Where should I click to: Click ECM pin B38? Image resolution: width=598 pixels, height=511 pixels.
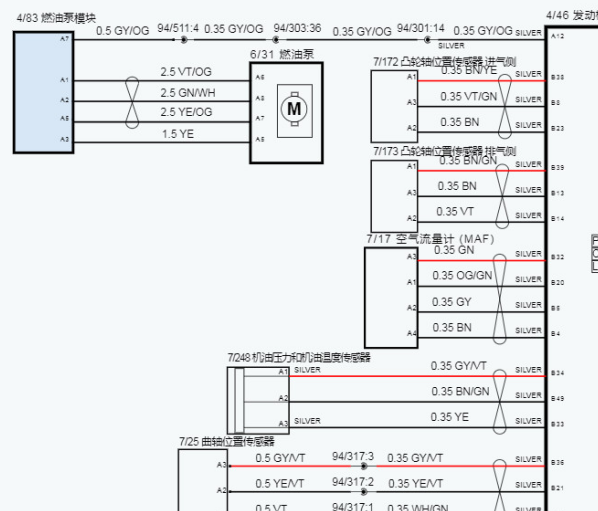[x=558, y=77]
